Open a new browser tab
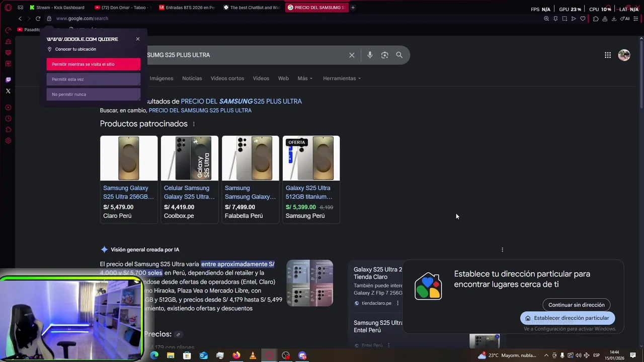The image size is (644, 362). click(353, 8)
